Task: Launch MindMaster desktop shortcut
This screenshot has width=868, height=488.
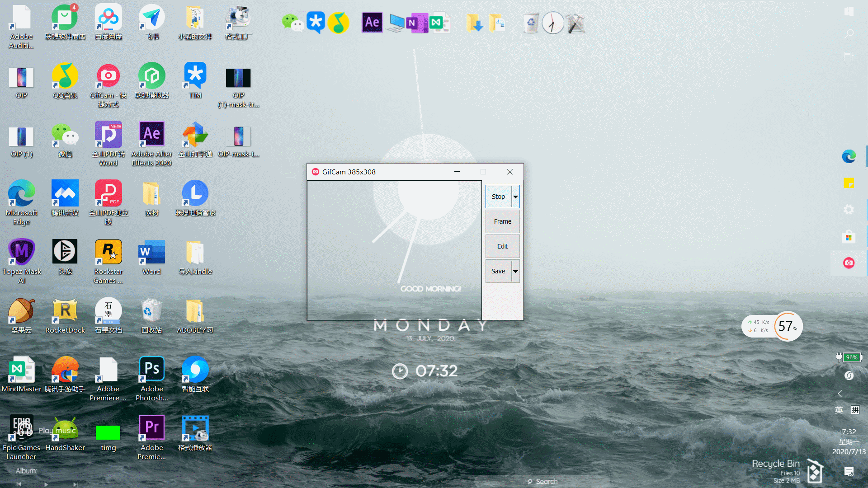Action: (21, 375)
